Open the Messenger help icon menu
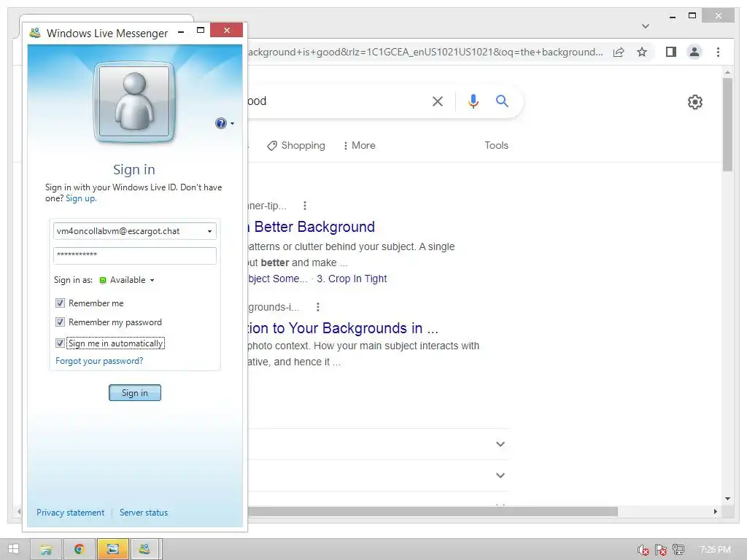747x560 pixels. (x=221, y=123)
